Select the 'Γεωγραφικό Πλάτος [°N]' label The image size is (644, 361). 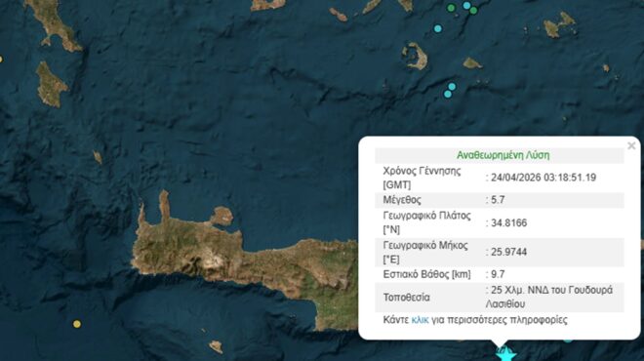tap(426, 222)
